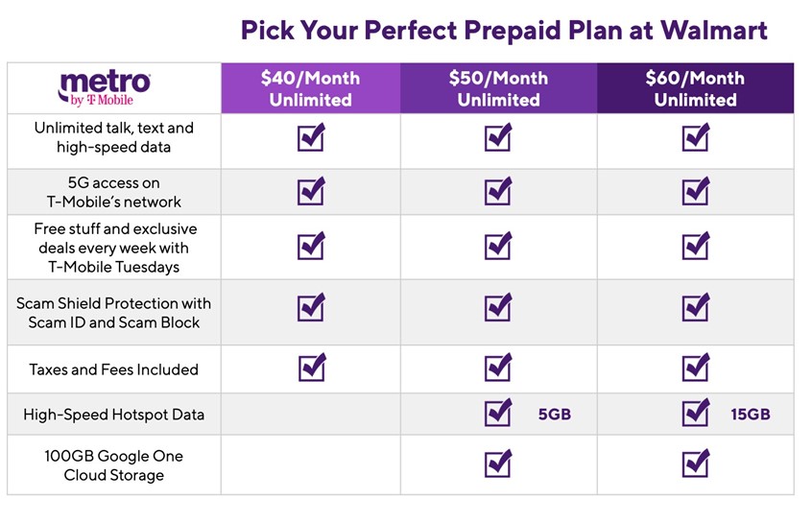Click $60 plan T-Mobile Tuesdays checkmark
This screenshot has height=523, width=812.
tap(696, 247)
